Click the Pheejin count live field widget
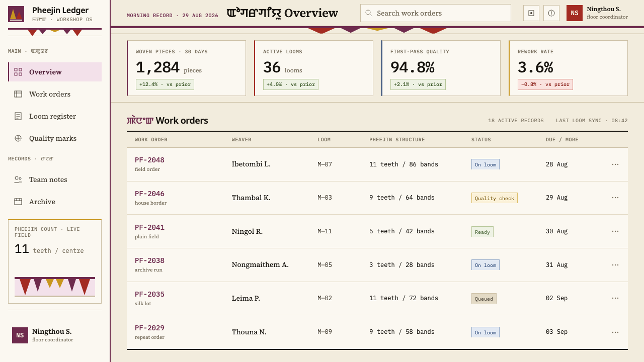The image size is (644, 362). click(x=55, y=261)
